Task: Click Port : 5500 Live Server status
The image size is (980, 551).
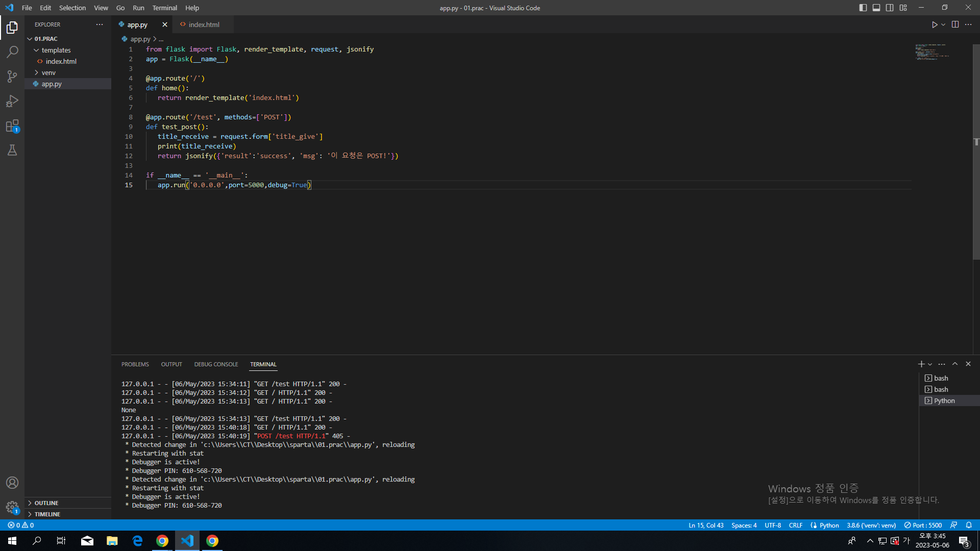Action: [x=923, y=525]
